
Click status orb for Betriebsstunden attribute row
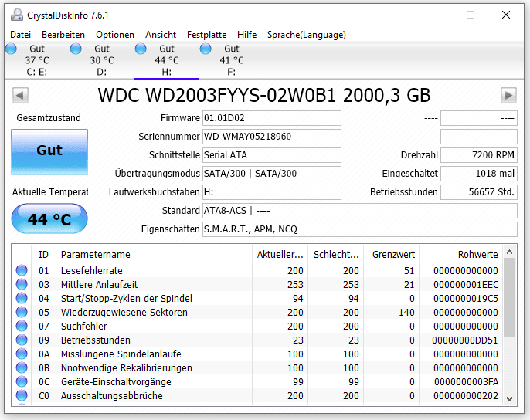22,340
